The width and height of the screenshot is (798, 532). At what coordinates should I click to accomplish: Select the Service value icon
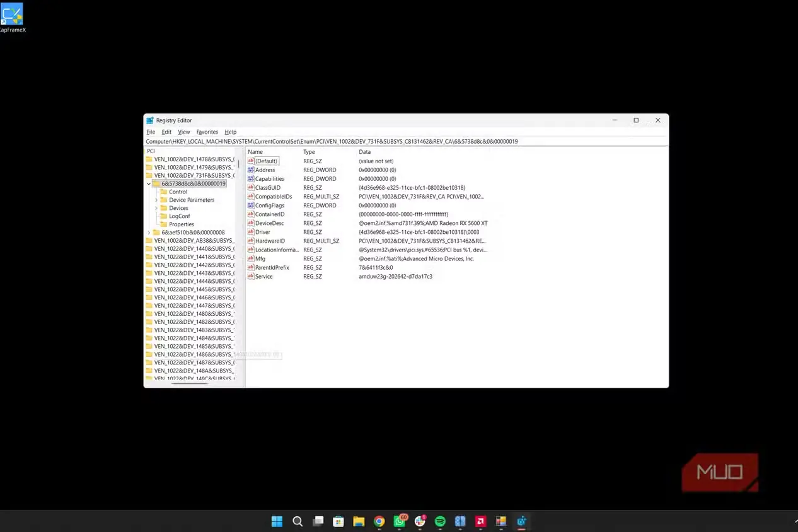(251, 276)
